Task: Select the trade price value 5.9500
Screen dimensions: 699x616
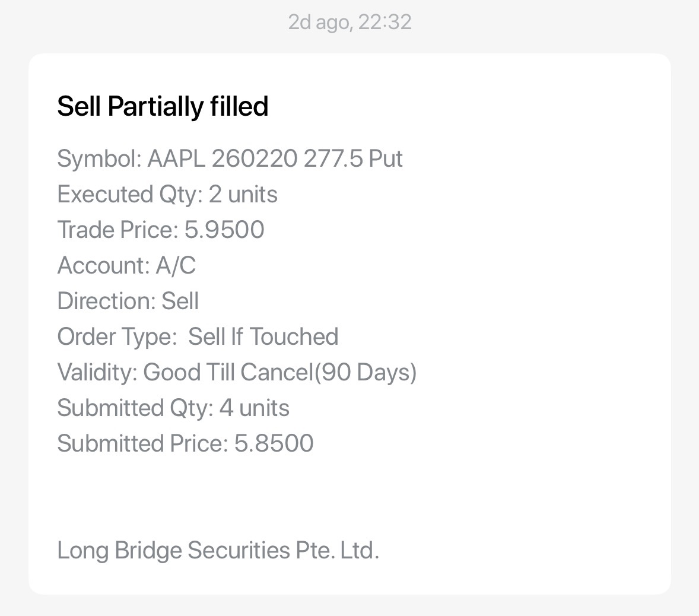Action: [x=224, y=230]
